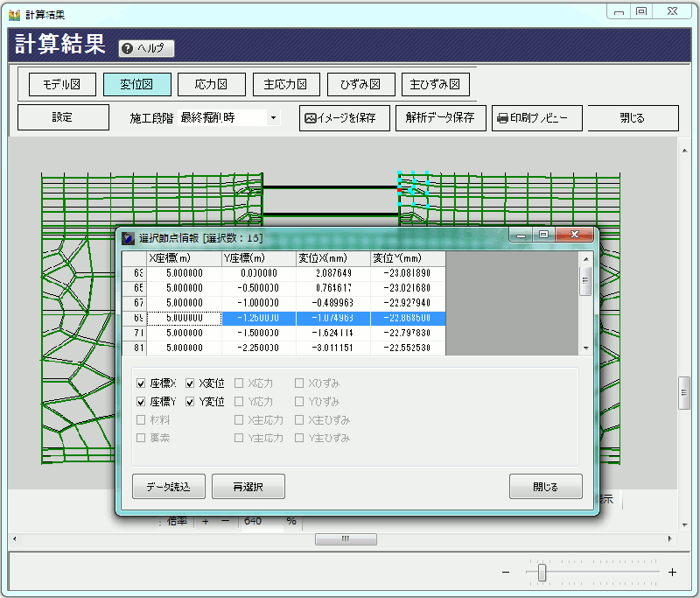Click 閉じる in the node info dialog
This screenshot has width=700, height=598.
[x=545, y=486]
